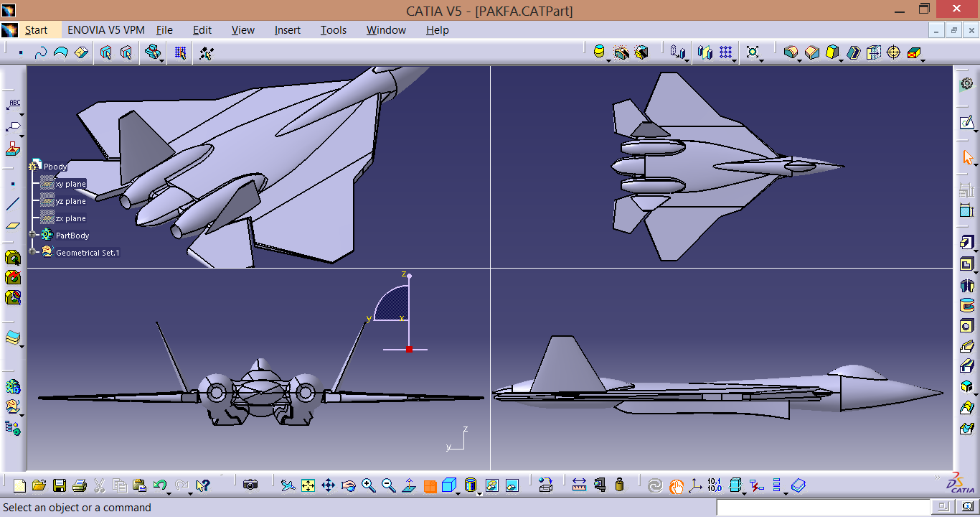Select the Line tool in left toolbar
The width and height of the screenshot is (980, 517).
13,204
